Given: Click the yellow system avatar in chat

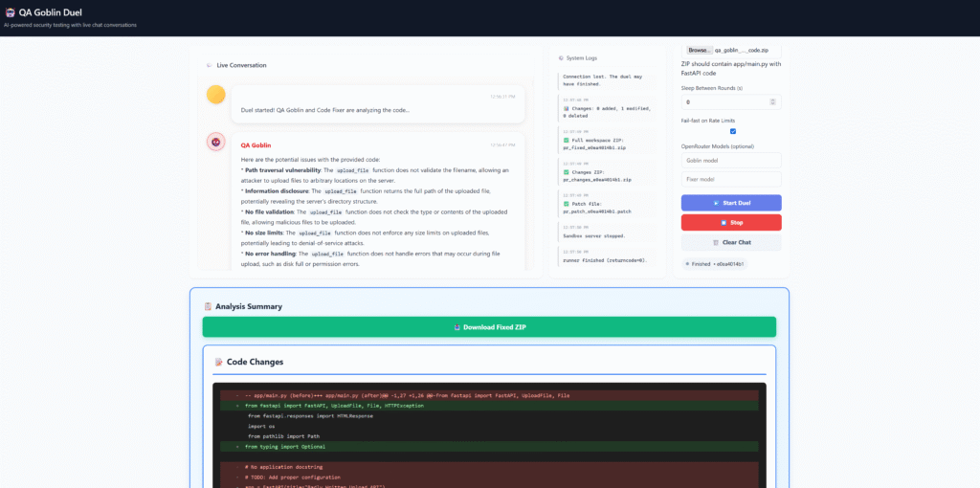Looking at the screenshot, I should 216,94.
